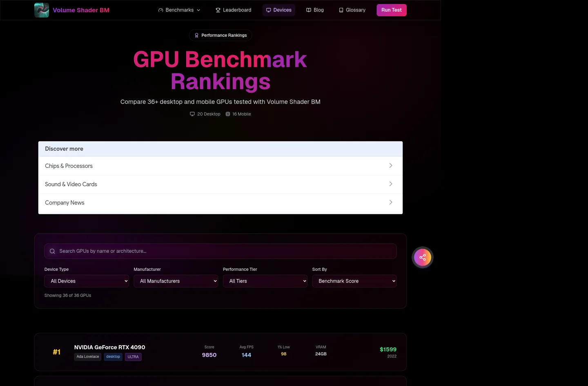Select the Devices nav item
The width and height of the screenshot is (588, 386).
279,10
